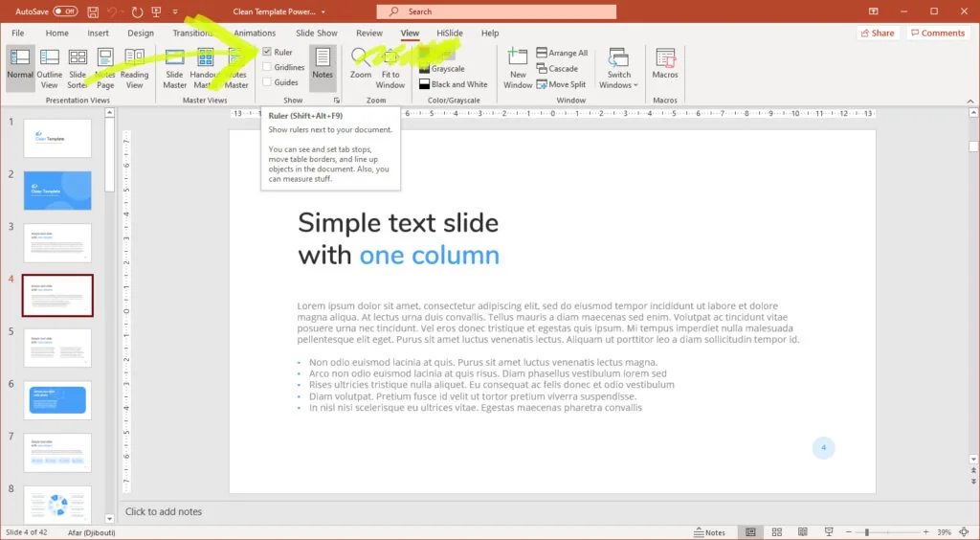Click Notes in the status bar
Screen dimensions: 980x540
coord(709,532)
